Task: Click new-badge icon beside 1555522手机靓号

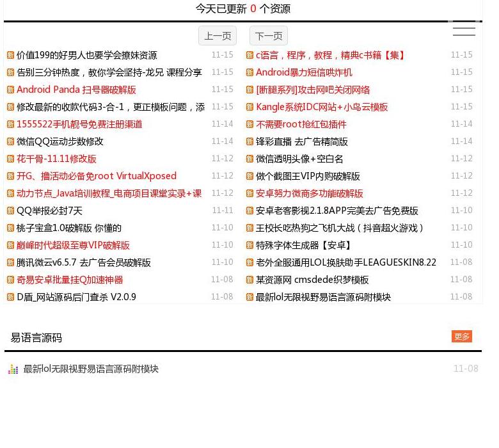Action: click(x=10, y=124)
